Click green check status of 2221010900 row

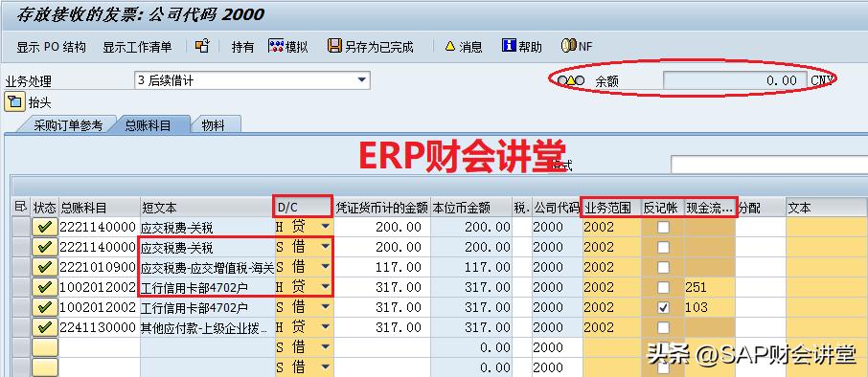pyautogui.click(x=45, y=267)
